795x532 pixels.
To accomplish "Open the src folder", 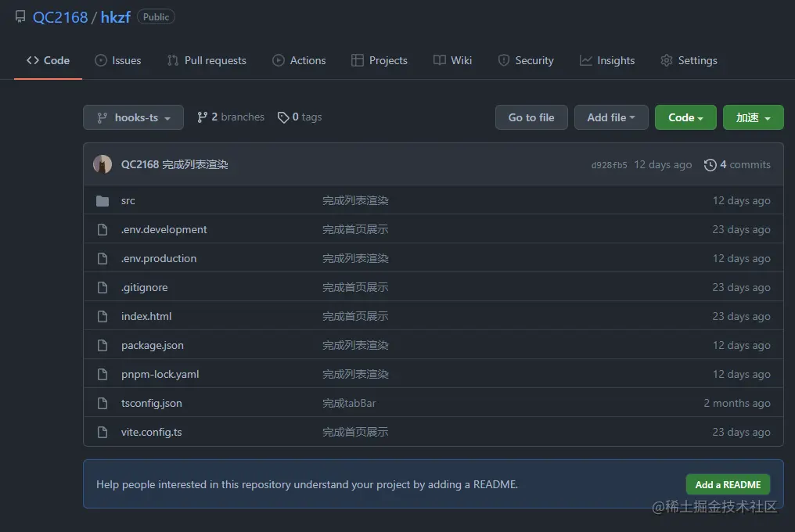I will click(128, 201).
